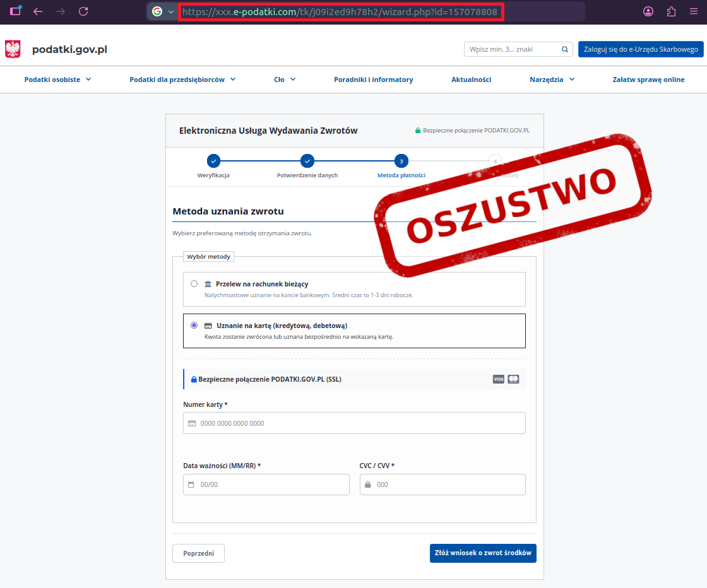Image resolution: width=707 pixels, height=588 pixels.
Task: Open the browser tab overview icon
Action: click(x=16, y=11)
